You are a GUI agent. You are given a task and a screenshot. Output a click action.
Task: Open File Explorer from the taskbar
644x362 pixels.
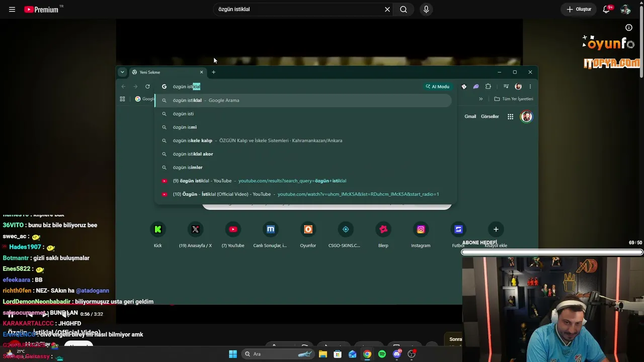pos(323,354)
